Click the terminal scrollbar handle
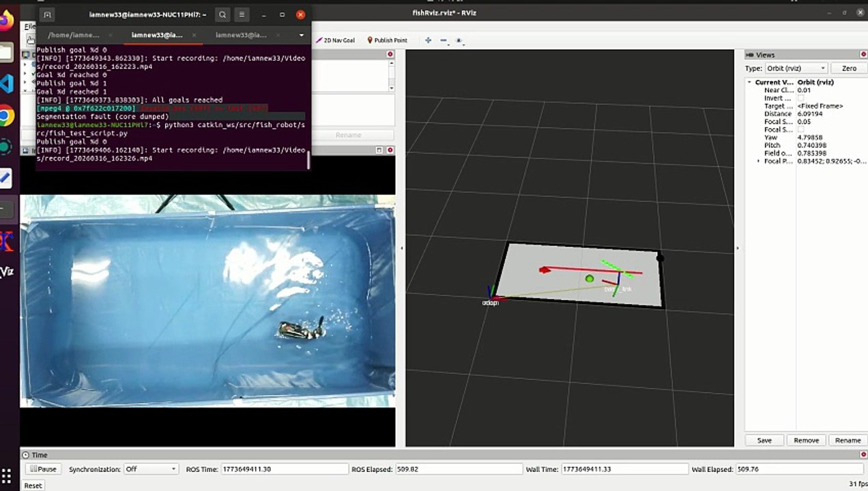The height and width of the screenshot is (491, 868). click(x=309, y=160)
